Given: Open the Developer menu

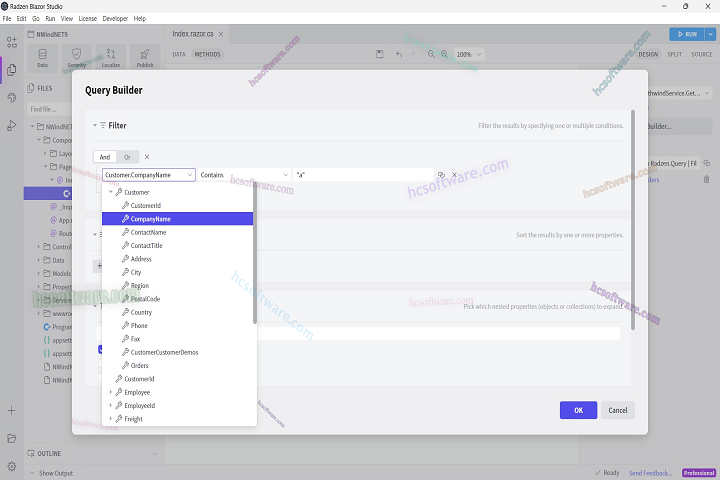Looking at the screenshot, I should tap(115, 18).
